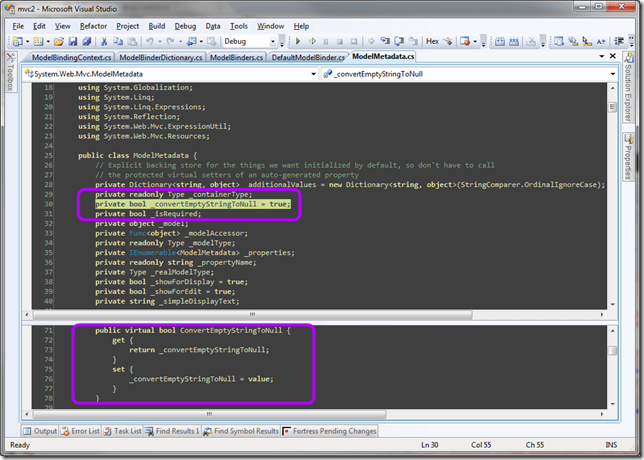
Task: Close the active document with the X
Action: (x=612, y=56)
